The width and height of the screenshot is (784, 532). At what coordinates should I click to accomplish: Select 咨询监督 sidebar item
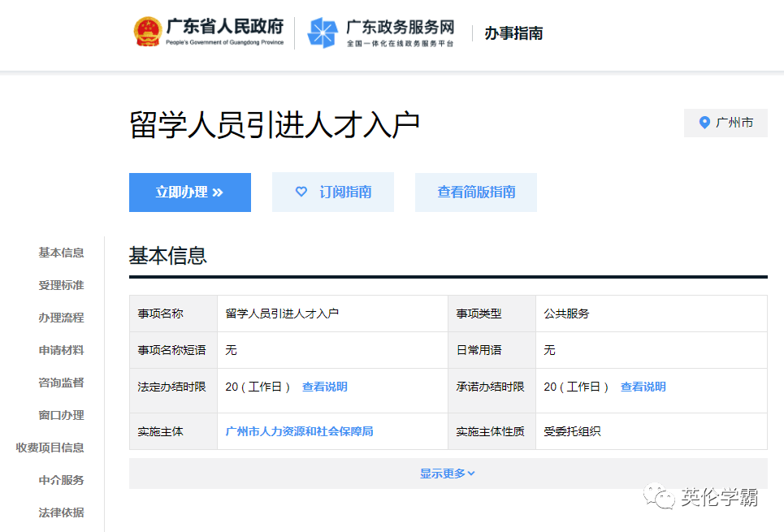[61, 383]
